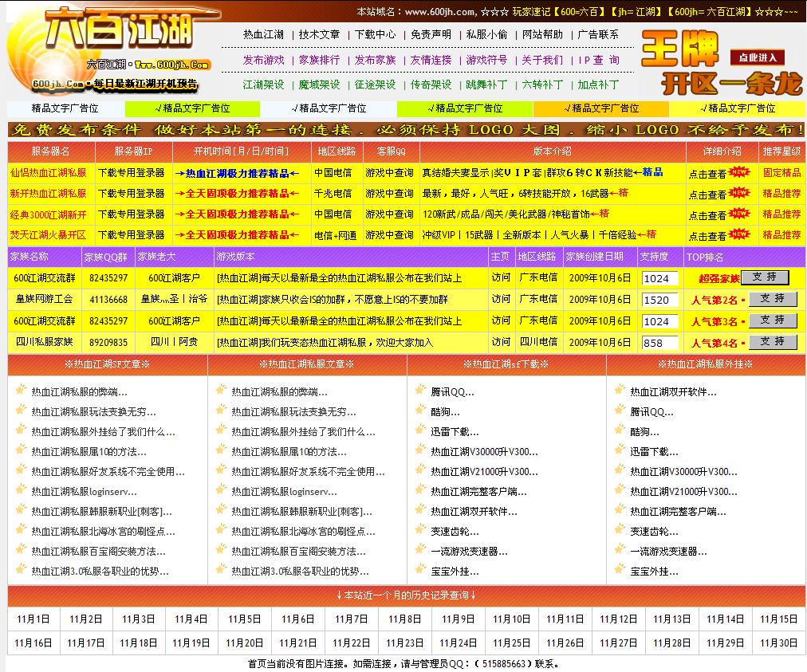
Task: Click the star icon beside 迅雷下载 in the 私服外挂 column
Action: (x=617, y=452)
